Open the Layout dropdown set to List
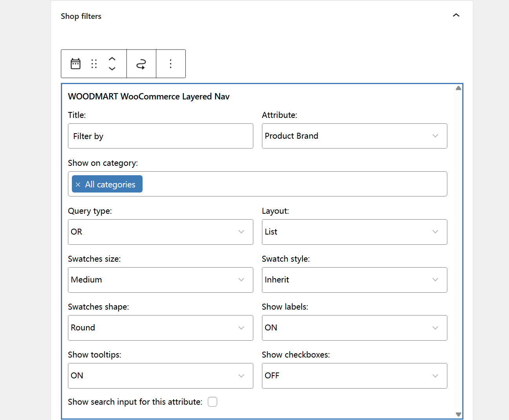The height and width of the screenshot is (420, 509). click(354, 232)
